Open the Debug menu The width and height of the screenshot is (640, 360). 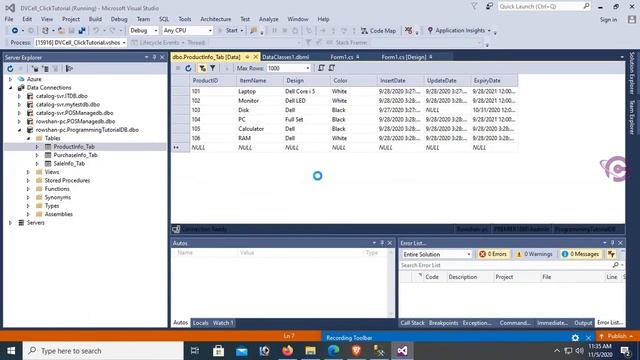(x=119, y=19)
